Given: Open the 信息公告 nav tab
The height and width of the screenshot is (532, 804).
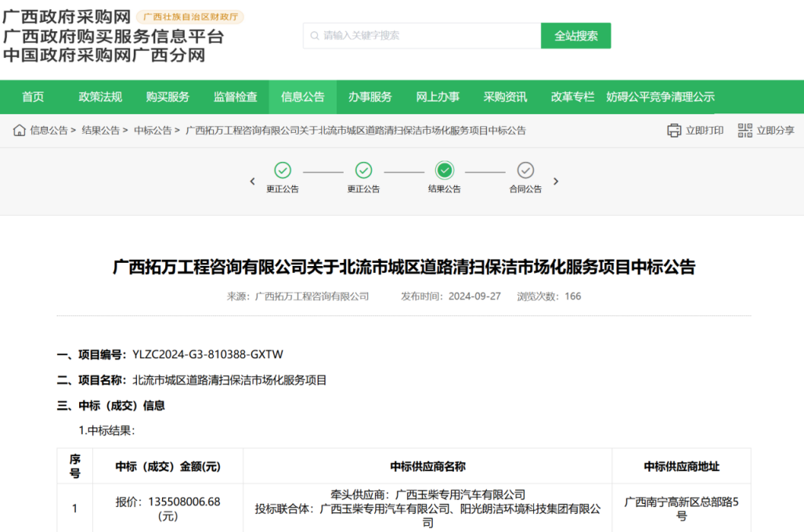Looking at the screenshot, I should [x=302, y=97].
